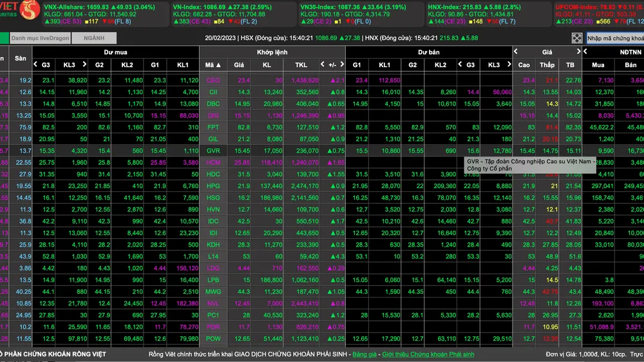Sort by Mã column header
This screenshot has width=644, height=362.
coord(213,65)
